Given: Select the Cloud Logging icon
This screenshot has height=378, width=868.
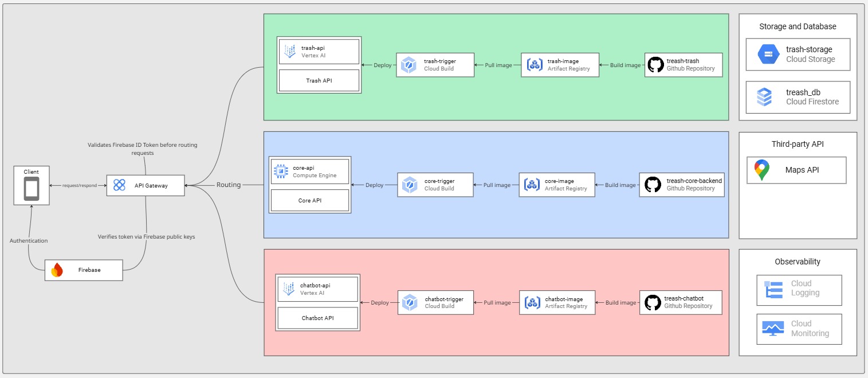Looking at the screenshot, I should point(773,290).
